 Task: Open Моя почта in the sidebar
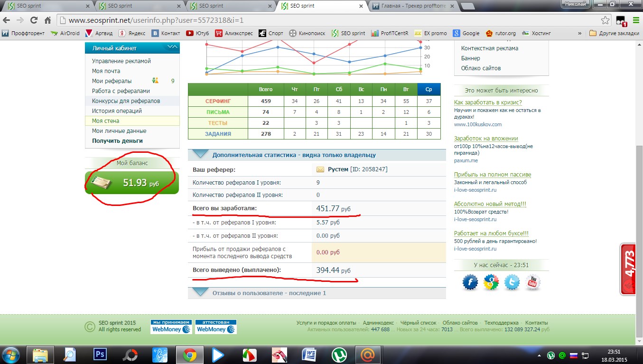coord(106,71)
